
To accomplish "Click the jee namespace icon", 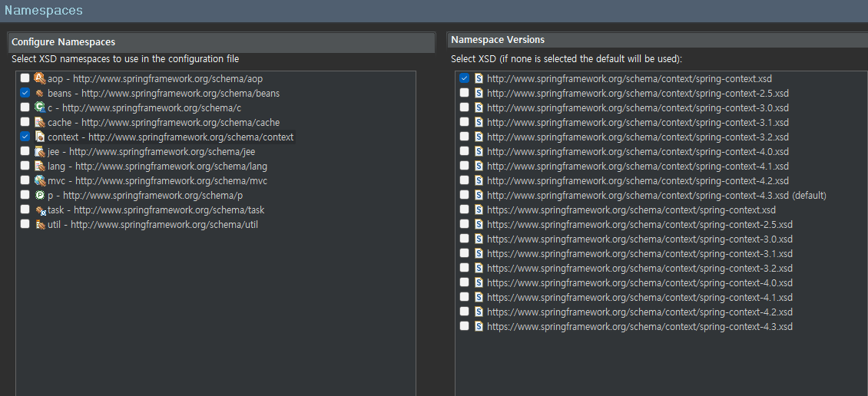I will click(39, 151).
